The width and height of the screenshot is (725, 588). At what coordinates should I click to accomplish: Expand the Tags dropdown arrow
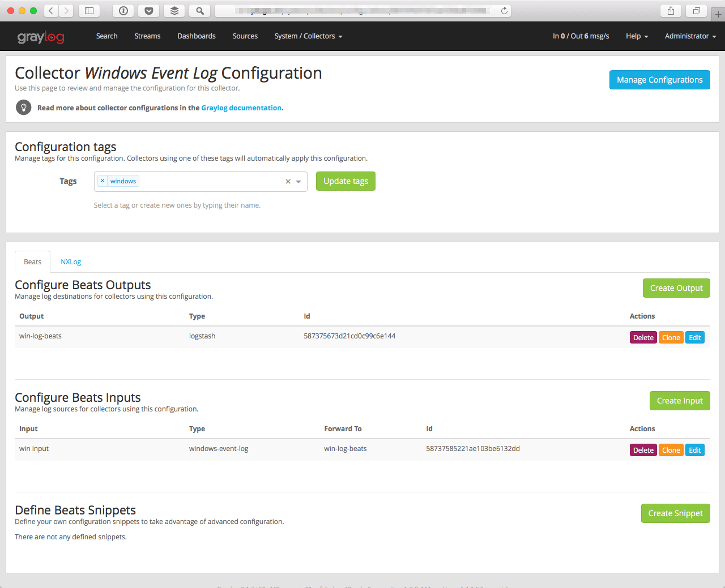pos(298,182)
